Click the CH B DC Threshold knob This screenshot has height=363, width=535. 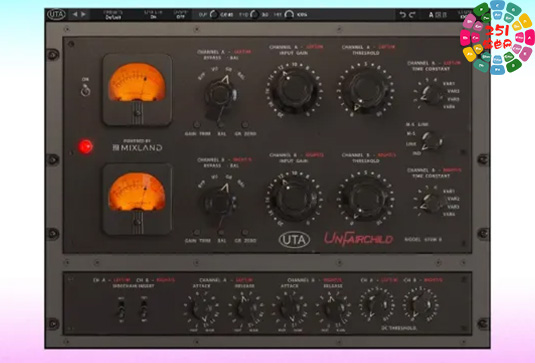(x=420, y=305)
